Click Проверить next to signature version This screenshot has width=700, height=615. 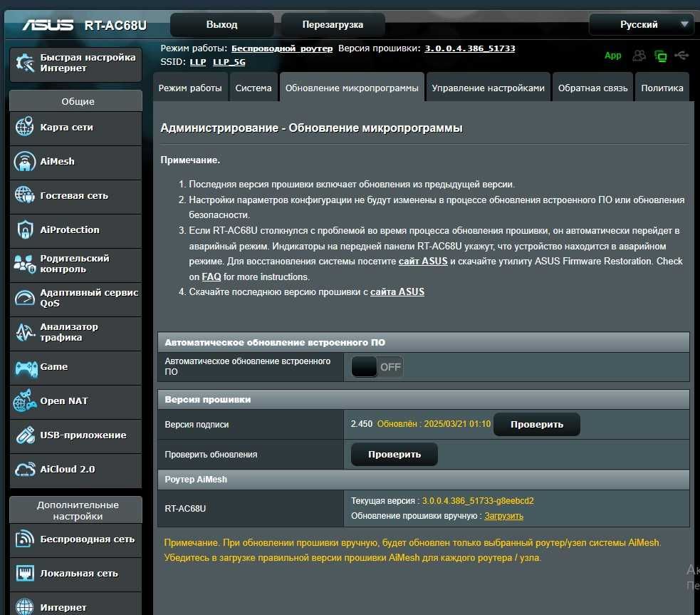(x=537, y=424)
